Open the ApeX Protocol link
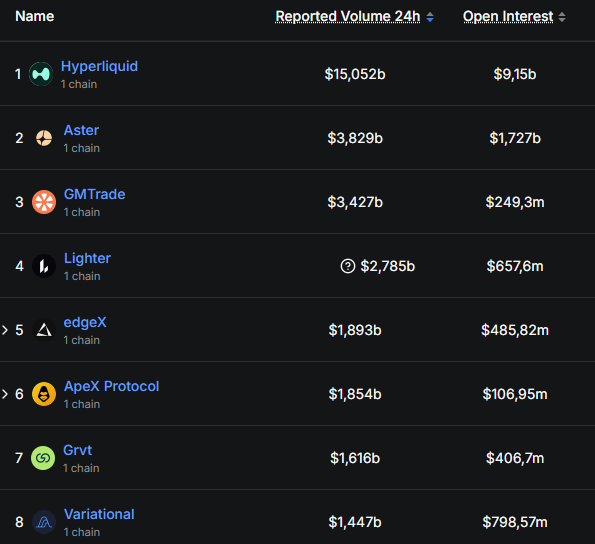 click(112, 386)
